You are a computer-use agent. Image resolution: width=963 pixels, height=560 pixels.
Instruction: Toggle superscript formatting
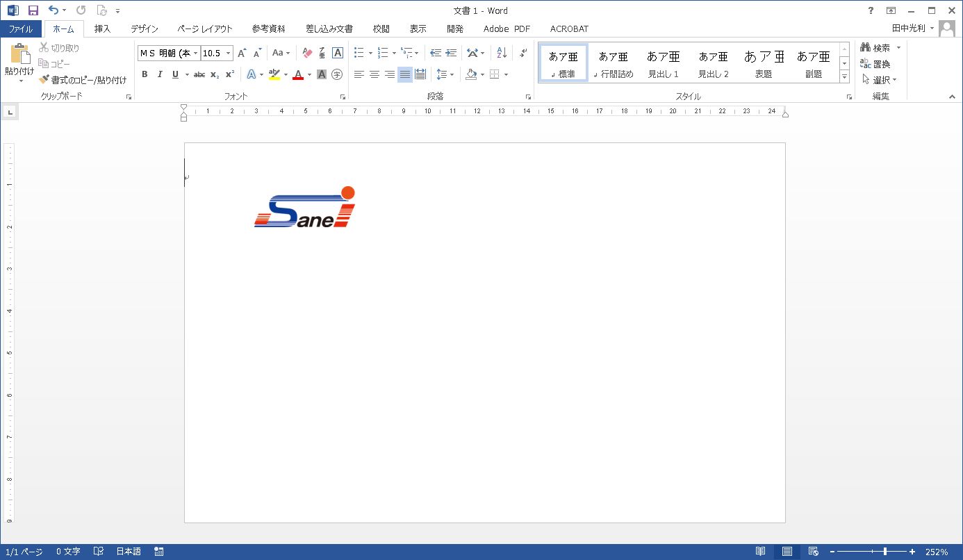coord(230,74)
